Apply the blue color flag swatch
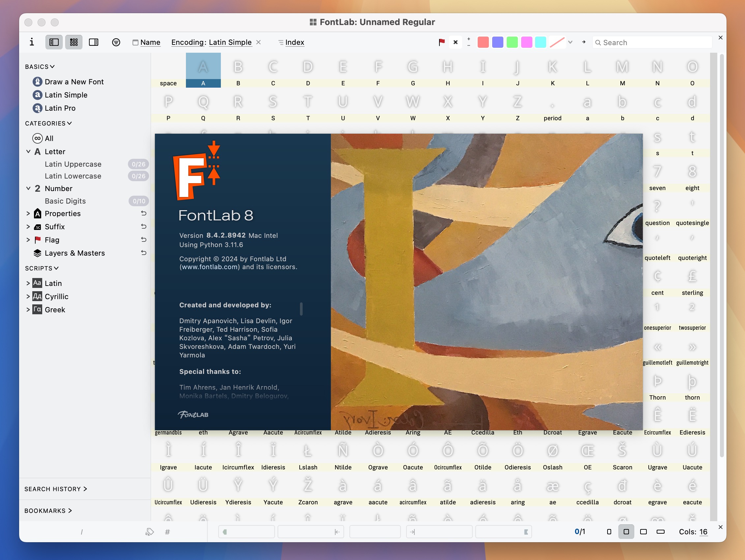 click(x=497, y=42)
